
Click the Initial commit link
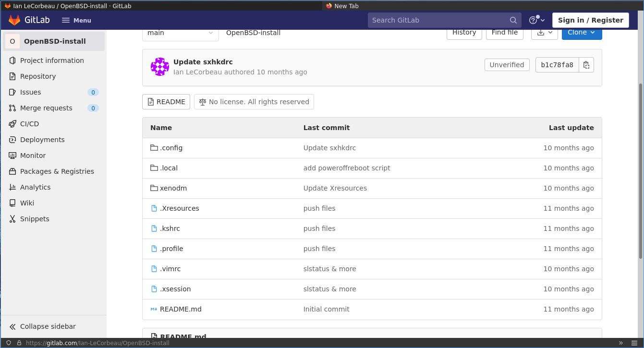click(327, 309)
